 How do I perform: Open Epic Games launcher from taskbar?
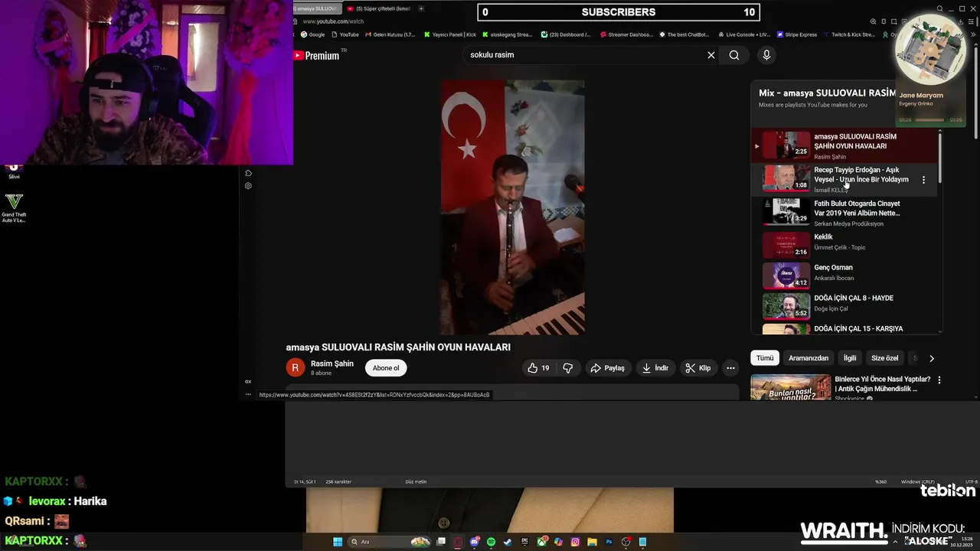click(x=524, y=542)
